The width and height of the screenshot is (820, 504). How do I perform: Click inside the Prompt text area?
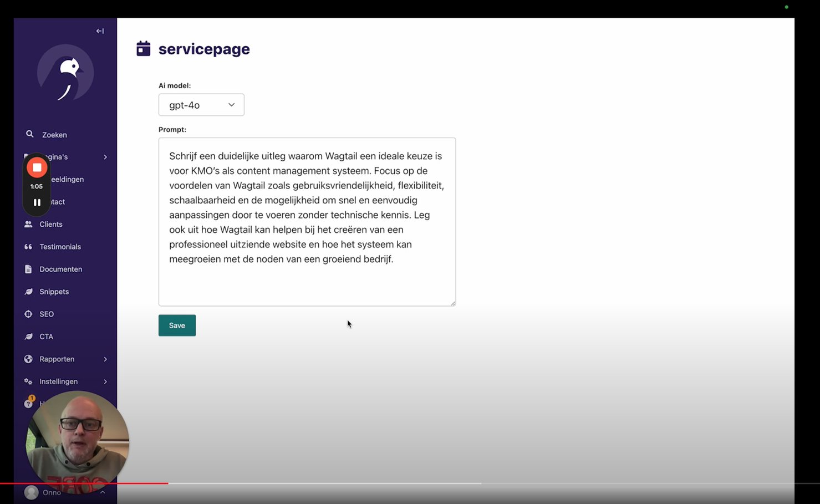pyautogui.click(x=307, y=222)
